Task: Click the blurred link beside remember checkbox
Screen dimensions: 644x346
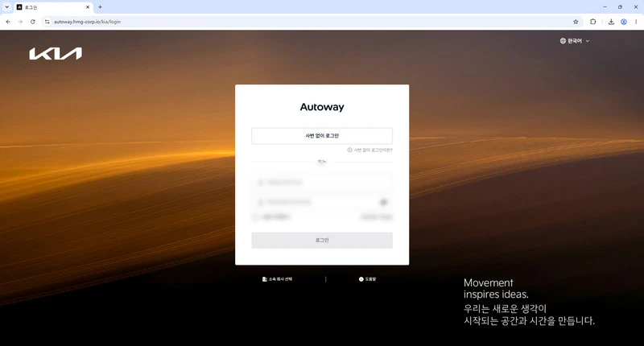Action: point(377,217)
